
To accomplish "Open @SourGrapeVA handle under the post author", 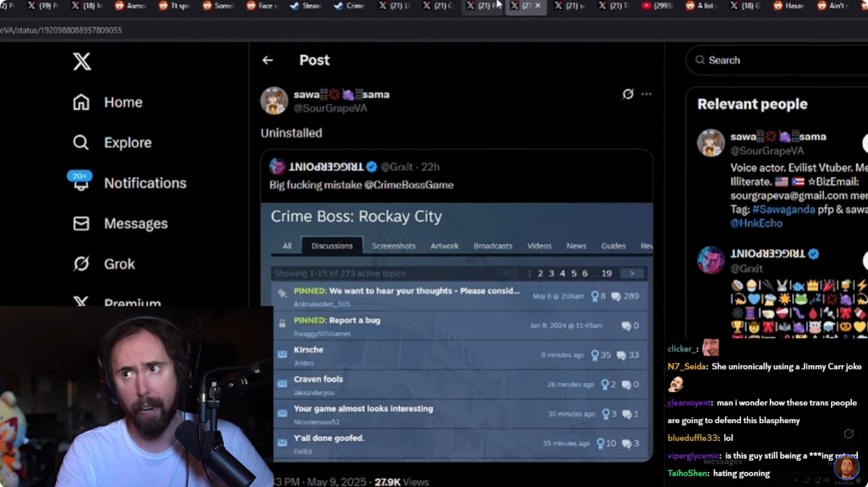I will (330, 108).
